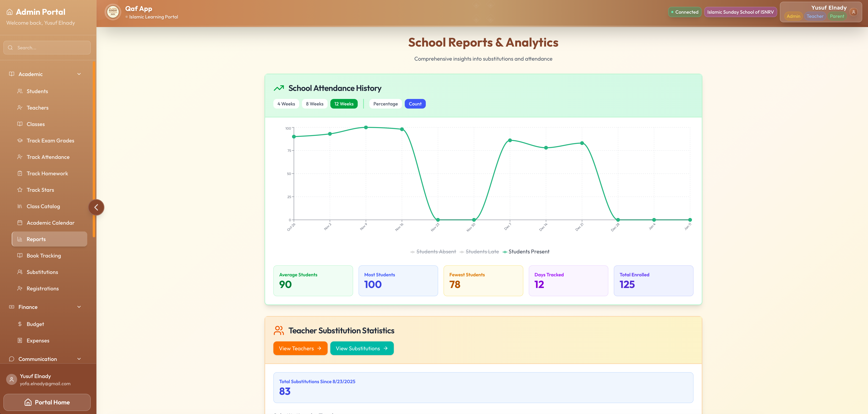Expand the Finance section
The image size is (868, 414).
coord(79,307)
